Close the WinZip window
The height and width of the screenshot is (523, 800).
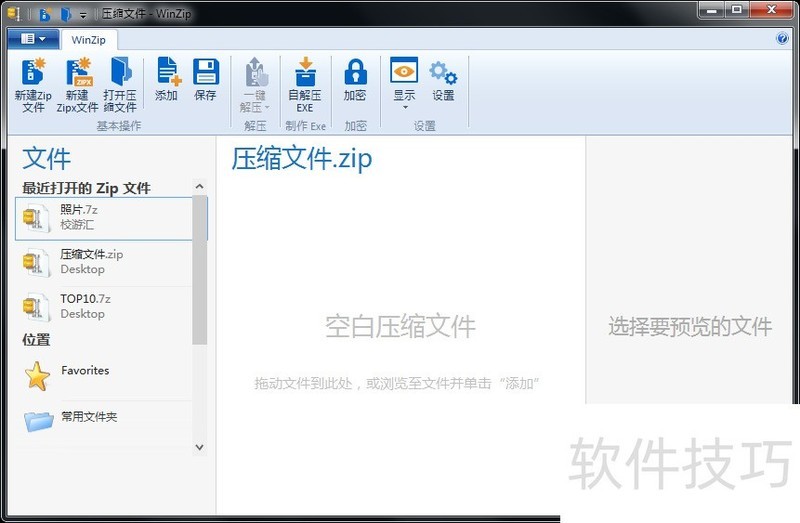[771, 10]
